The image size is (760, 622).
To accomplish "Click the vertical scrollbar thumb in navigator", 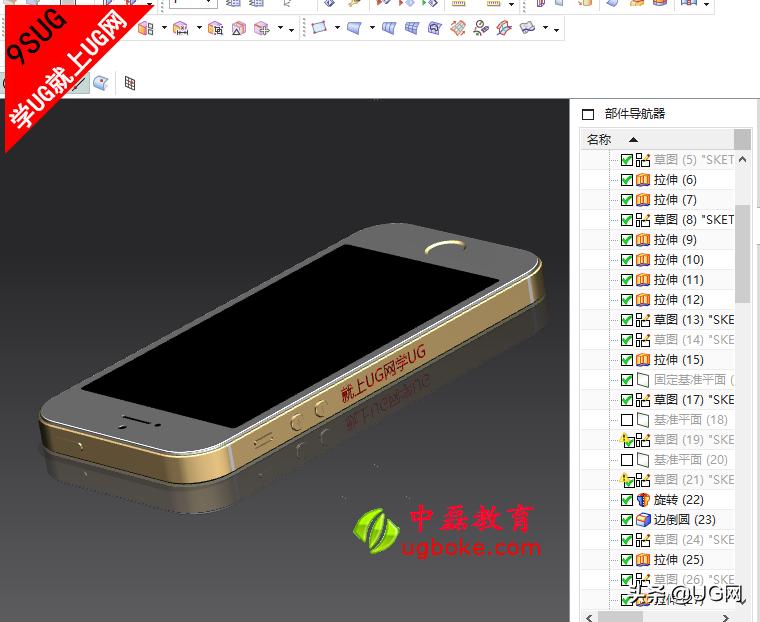I will coord(743,253).
